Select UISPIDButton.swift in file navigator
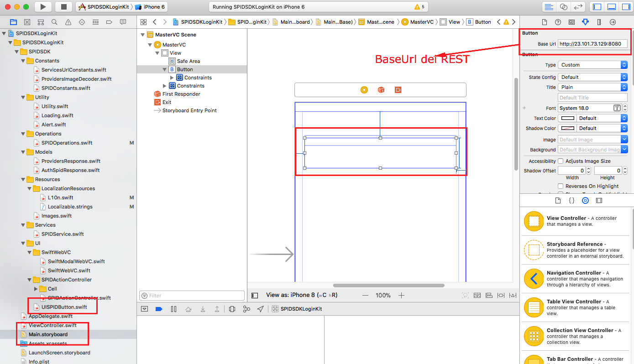The image size is (634, 364). coord(64,307)
